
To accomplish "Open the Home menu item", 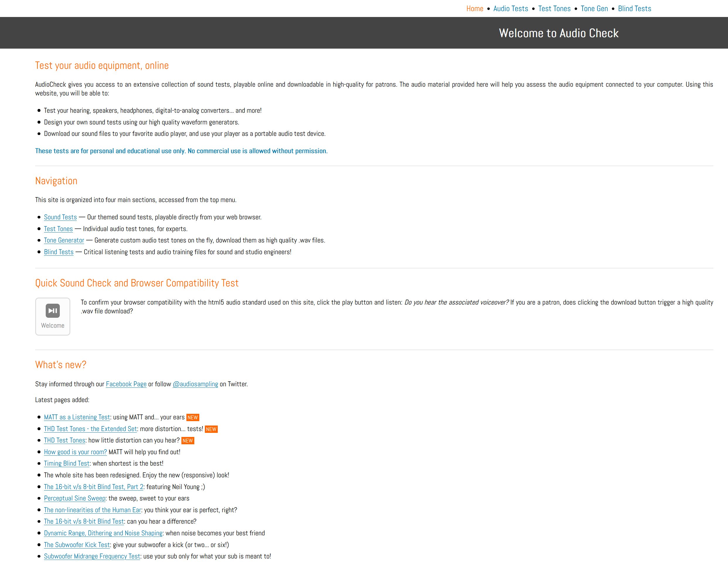I will 474,9.
